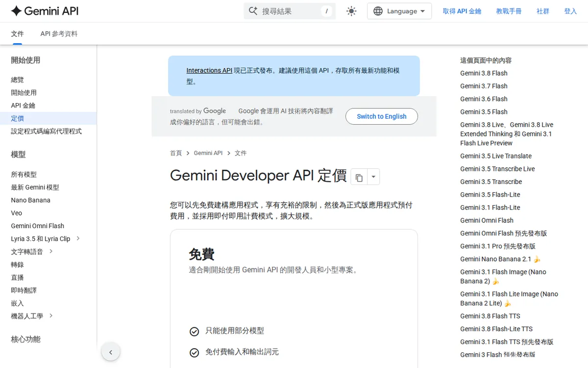The width and height of the screenshot is (588, 368).
Task: Open 取得 API 金鑰 link
Action: click(462, 11)
